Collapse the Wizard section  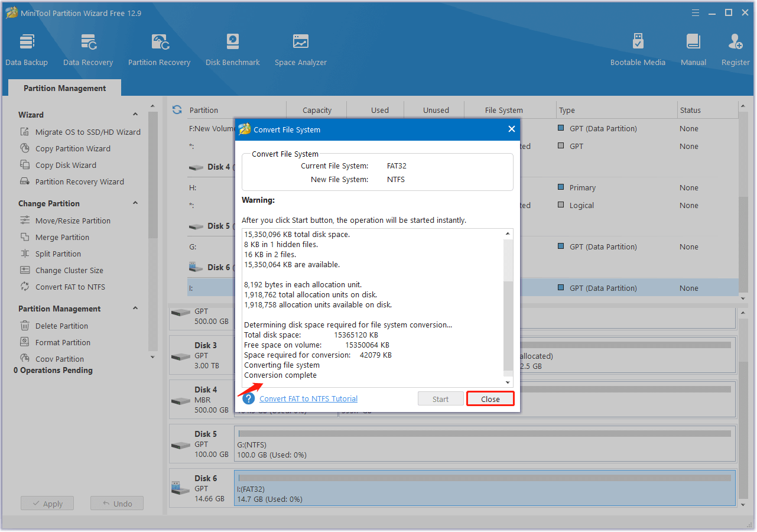pyautogui.click(x=135, y=115)
